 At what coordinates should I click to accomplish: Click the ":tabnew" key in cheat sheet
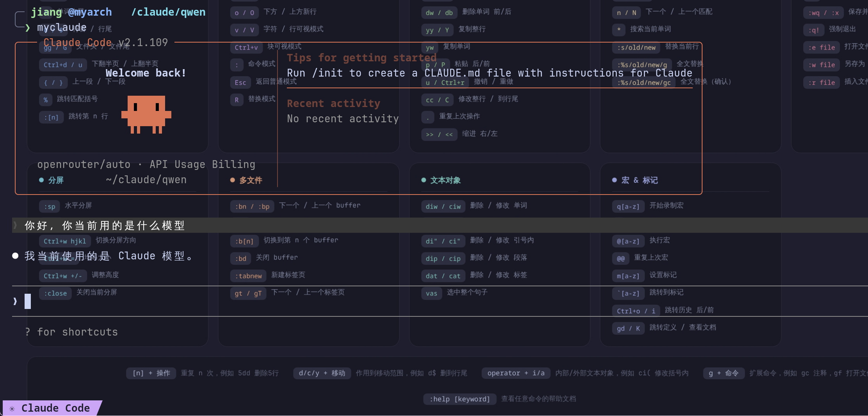(248, 276)
